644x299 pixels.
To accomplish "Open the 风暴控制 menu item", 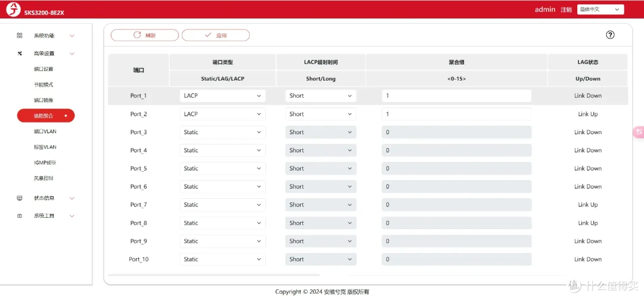I will [44, 178].
